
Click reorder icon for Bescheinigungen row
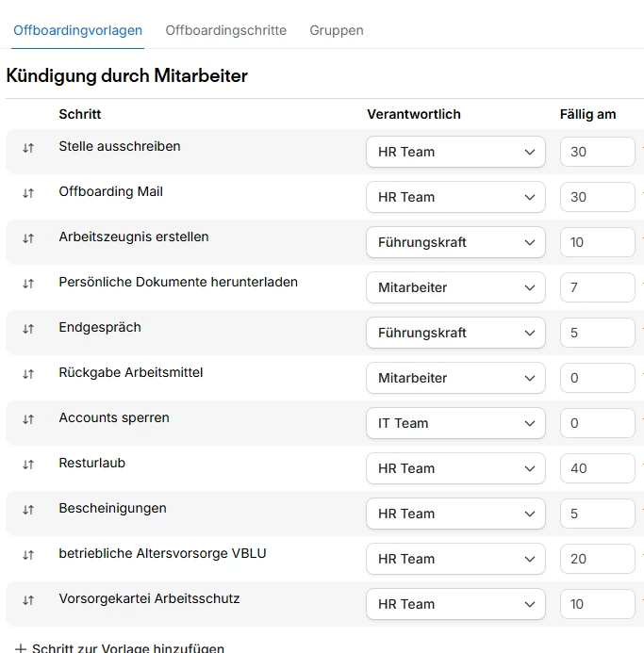point(28,510)
